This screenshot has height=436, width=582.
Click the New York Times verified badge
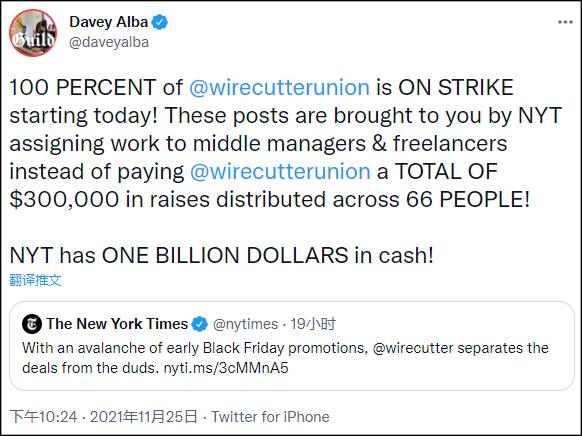[x=199, y=324]
